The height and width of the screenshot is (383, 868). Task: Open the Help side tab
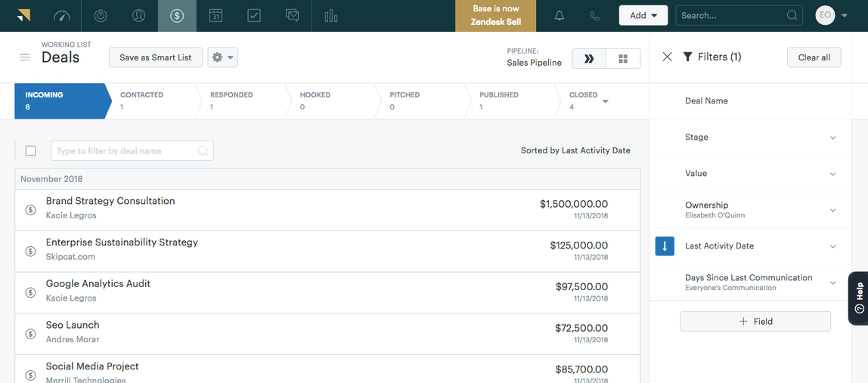pos(858,298)
